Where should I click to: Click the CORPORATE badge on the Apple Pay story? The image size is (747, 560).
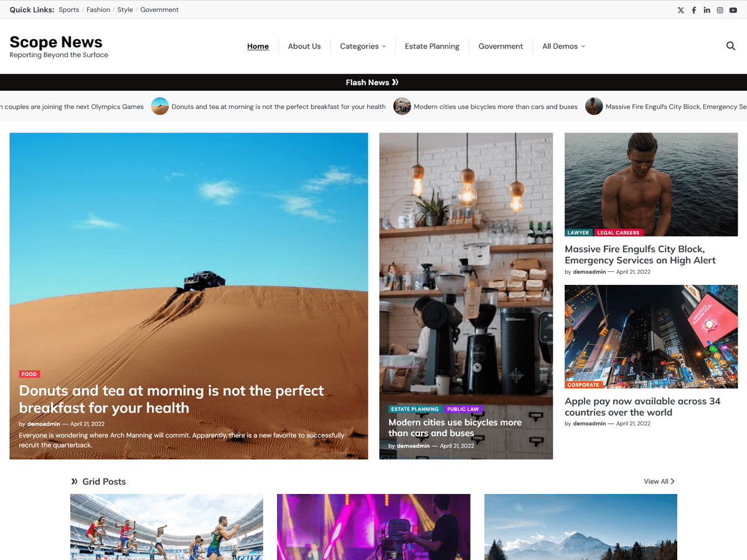click(x=585, y=385)
